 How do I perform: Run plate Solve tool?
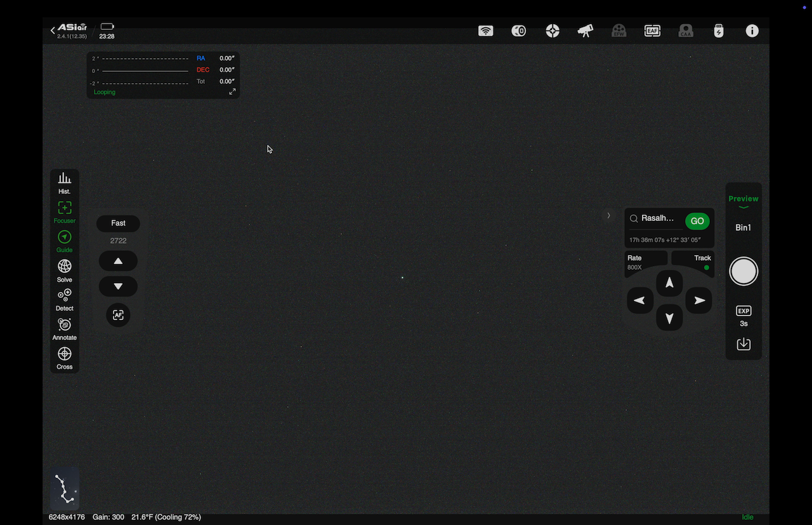[x=65, y=271]
